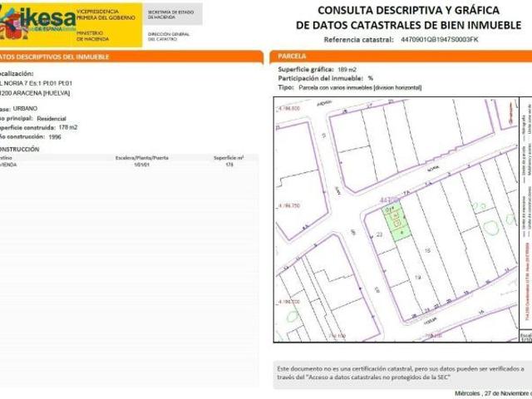This screenshot has width=532, height=399.
Task: Click the '1/01/01' table cell
Action: pos(142,165)
